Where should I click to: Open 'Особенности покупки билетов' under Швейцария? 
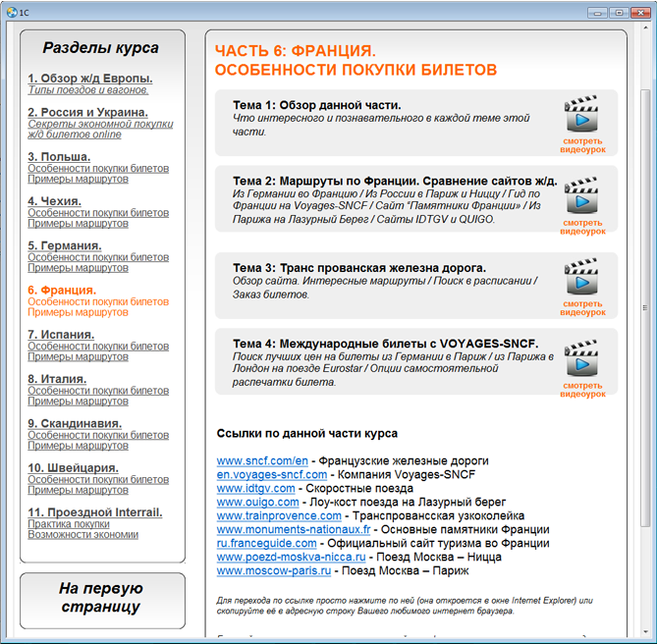(x=98, y=479)
